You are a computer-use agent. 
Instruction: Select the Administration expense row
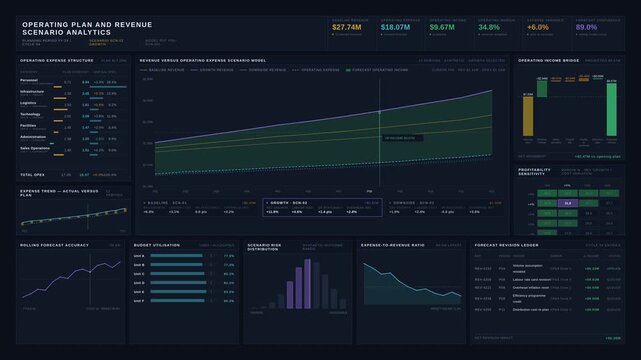(74, 139)
